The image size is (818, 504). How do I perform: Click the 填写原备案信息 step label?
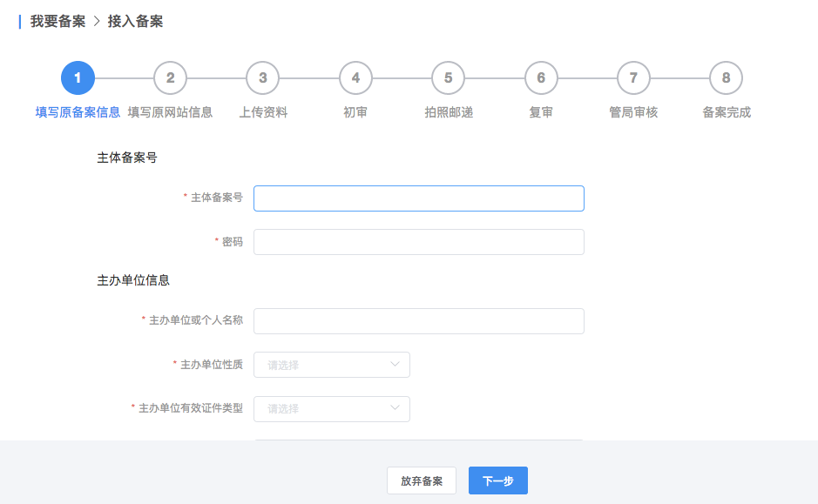(x=78, y=112)
